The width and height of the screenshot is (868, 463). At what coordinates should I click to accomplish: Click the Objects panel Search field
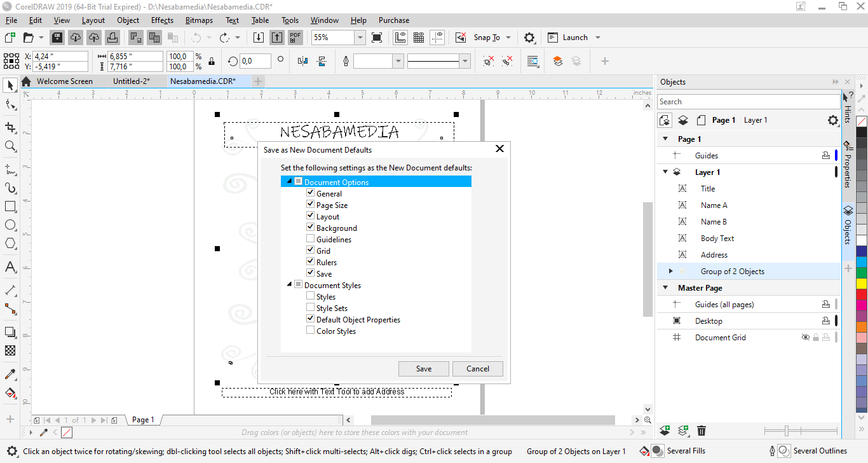point(748,102)
